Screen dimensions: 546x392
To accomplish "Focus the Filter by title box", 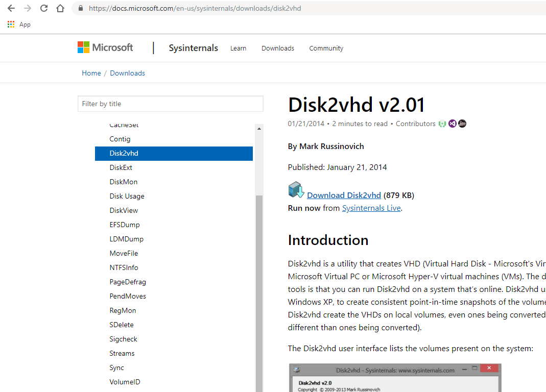I will (171, 104).
